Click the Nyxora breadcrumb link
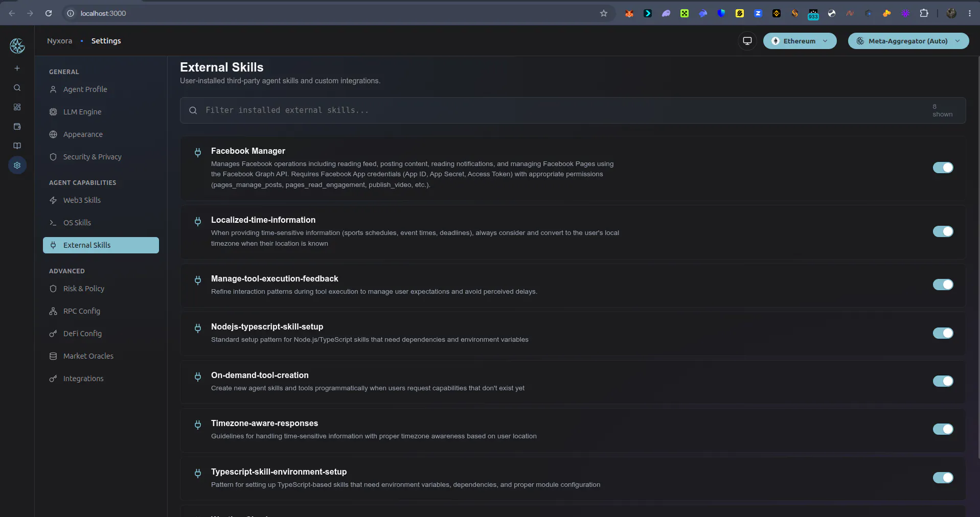 click(x=59, y=41)
